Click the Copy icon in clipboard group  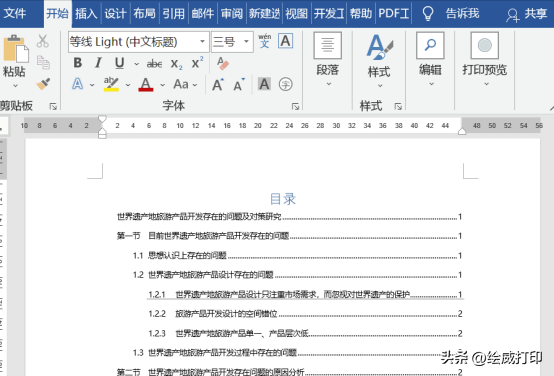(x=43, y=62)
